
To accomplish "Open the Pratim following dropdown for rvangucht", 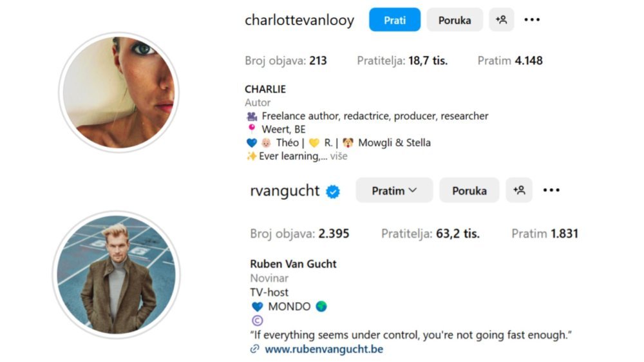I will [x=394, y=190].
